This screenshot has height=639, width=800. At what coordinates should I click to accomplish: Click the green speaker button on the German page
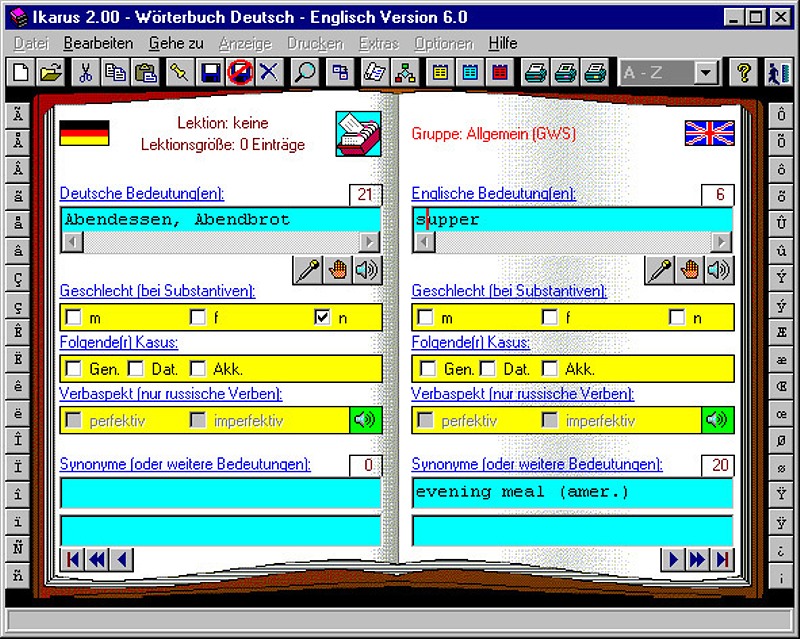(365, 420)
